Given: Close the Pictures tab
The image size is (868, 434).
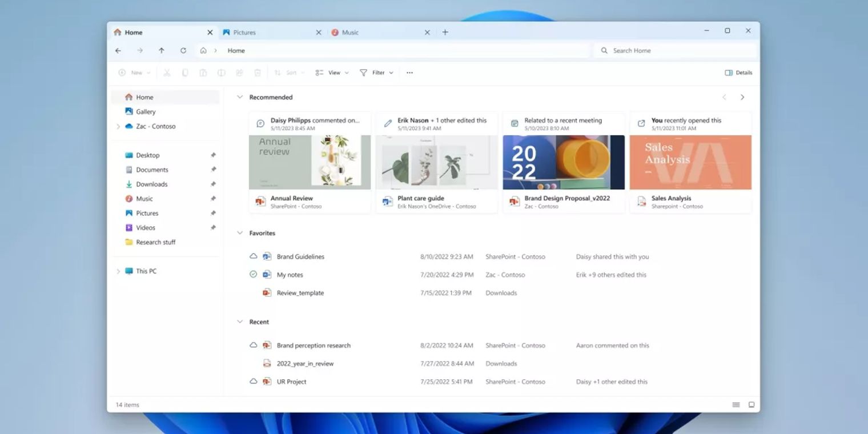Looking at the screenshot, I should click(319, 33).
